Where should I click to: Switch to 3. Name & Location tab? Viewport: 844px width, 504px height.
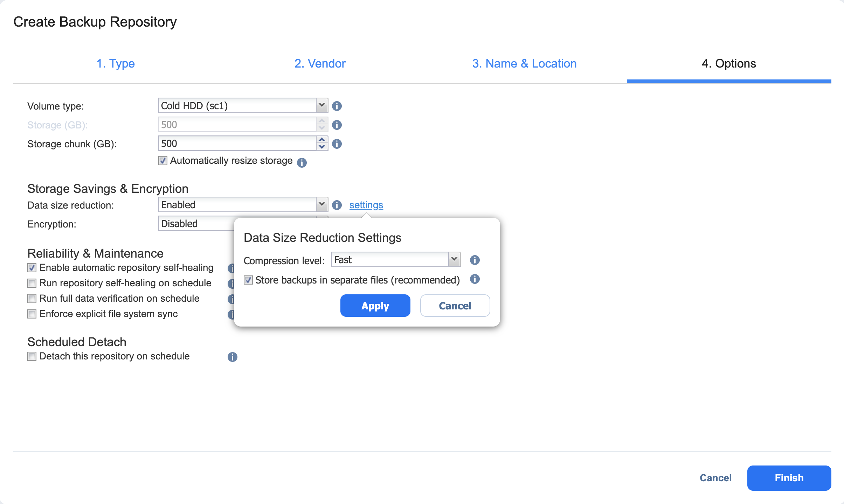(524, 64)
